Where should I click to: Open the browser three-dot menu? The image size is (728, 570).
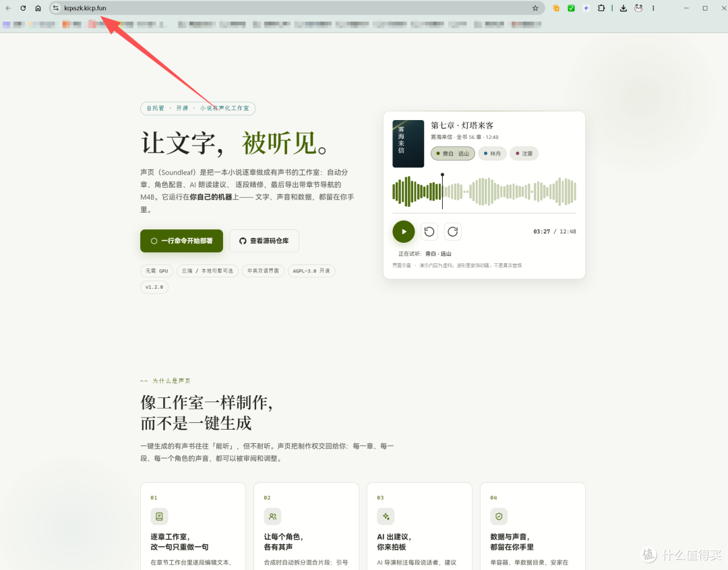tap(653, 8)
